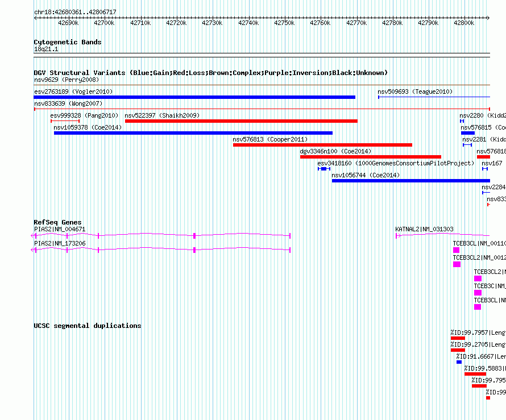Click the small blue nsv167 gain marker

485,169
